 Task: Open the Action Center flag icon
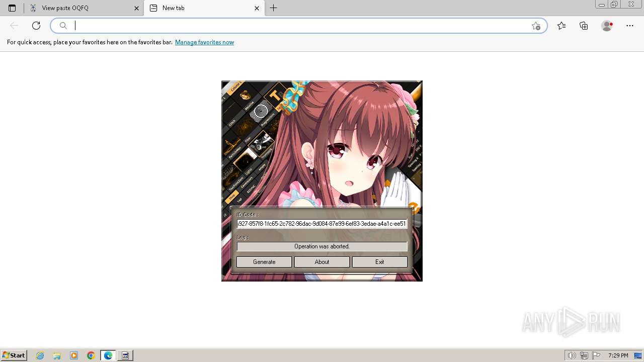pyautogui.click(x=595, y=355)
